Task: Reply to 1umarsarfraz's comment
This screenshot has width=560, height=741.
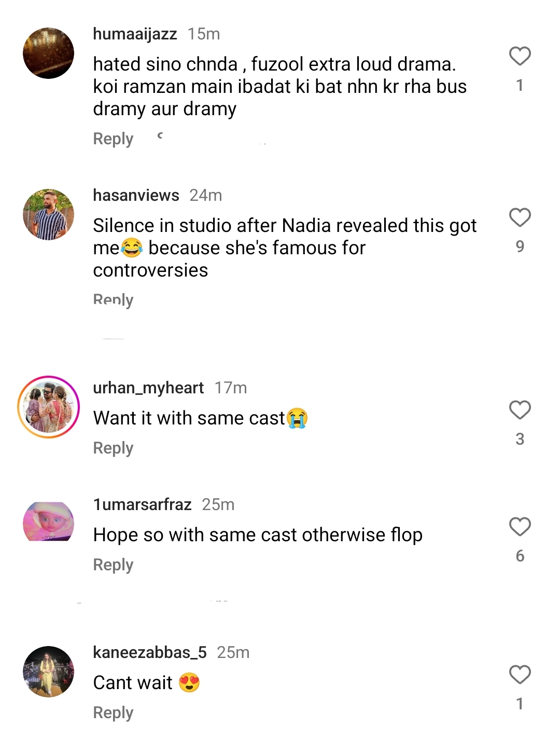Action: coord(113,565)
